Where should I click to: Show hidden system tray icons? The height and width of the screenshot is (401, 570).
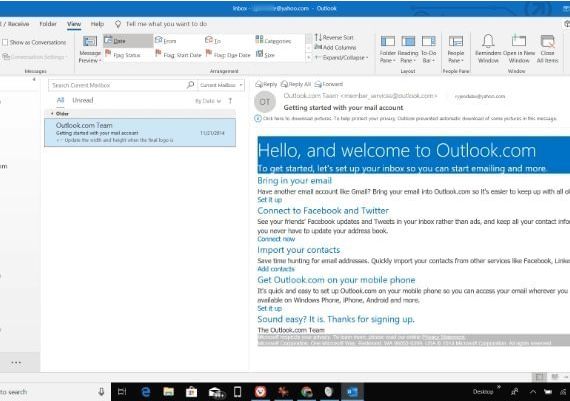(x=533, y=392)
